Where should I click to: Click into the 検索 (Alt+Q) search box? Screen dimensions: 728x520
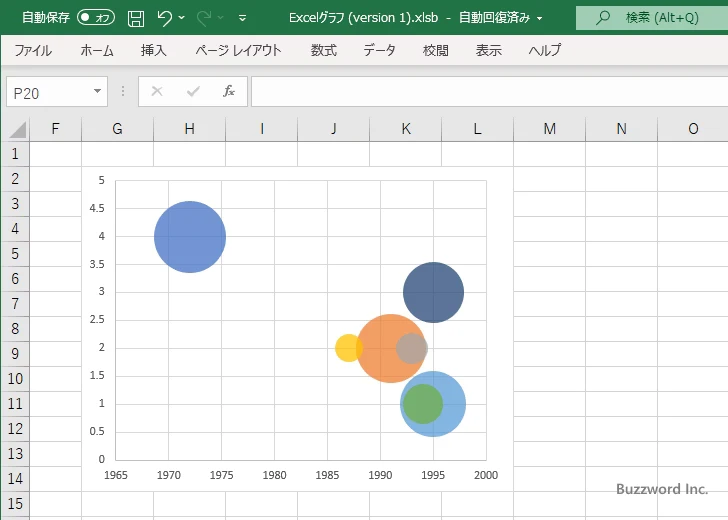click(x=652, y=18)
